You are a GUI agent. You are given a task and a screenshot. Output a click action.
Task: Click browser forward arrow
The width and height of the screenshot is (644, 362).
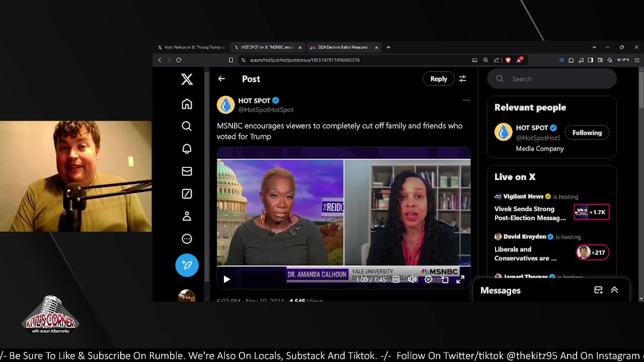pos(169,60)
